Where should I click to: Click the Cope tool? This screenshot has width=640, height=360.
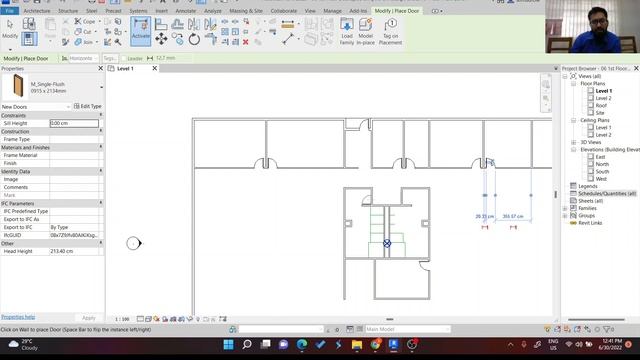tap(85, 21)
